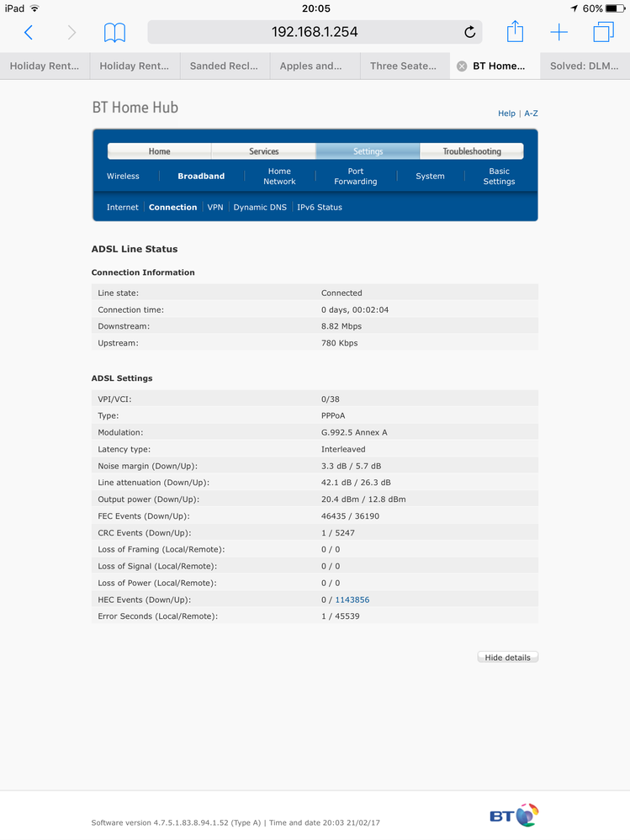The width and height of the screenshot is (630, 840).
Task: Add new tab with plus icon
Action: [x=559, y=32]
